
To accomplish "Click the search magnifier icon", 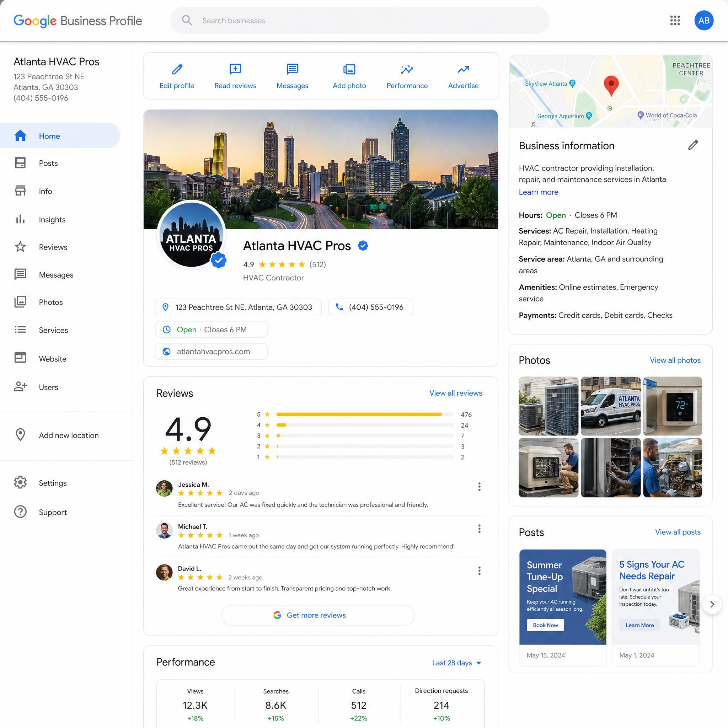I will click(x=187, y=20).
